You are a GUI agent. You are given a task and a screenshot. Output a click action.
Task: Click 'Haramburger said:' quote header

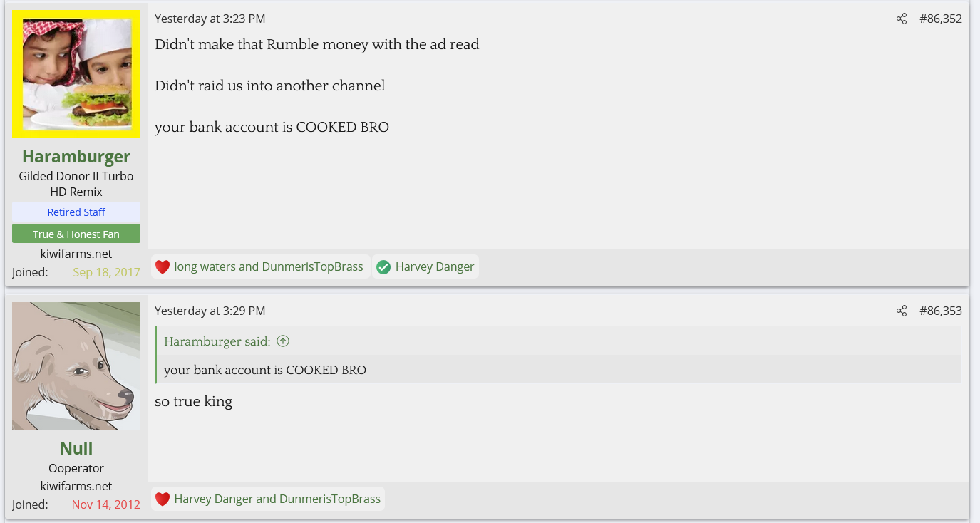click(217, 341)
